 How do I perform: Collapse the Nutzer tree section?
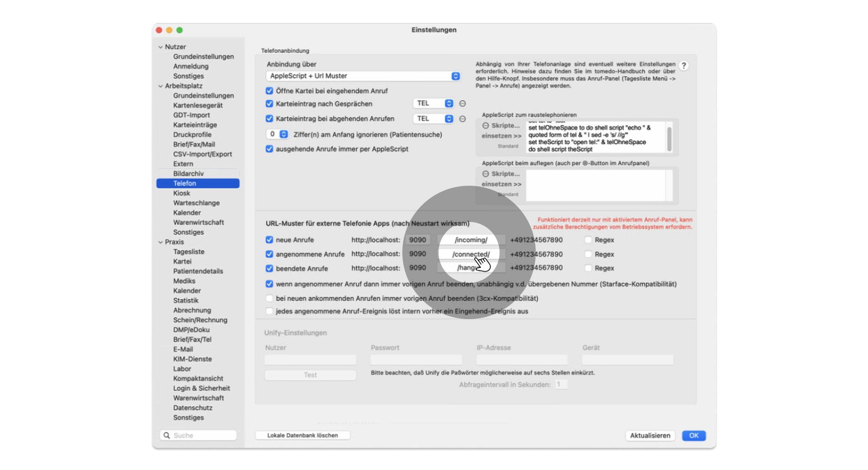(x=160, y=47)
